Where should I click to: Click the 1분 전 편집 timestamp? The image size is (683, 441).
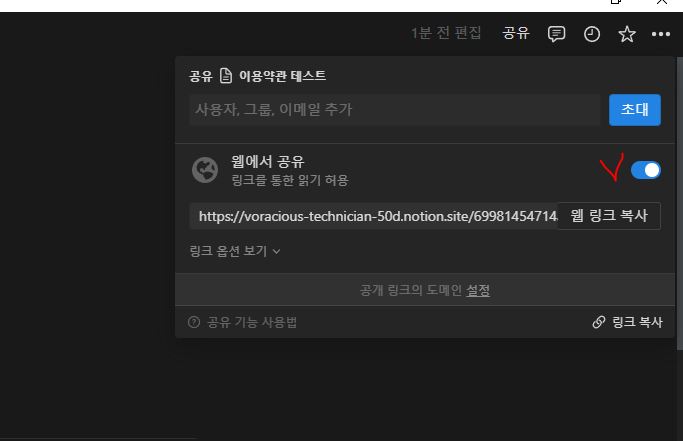pos(446,33)
